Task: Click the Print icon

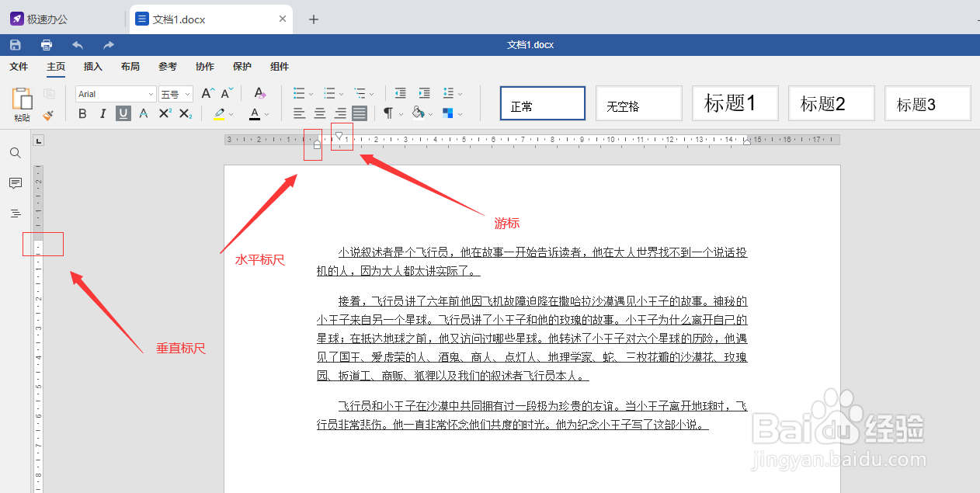Action: coord(47,45)
